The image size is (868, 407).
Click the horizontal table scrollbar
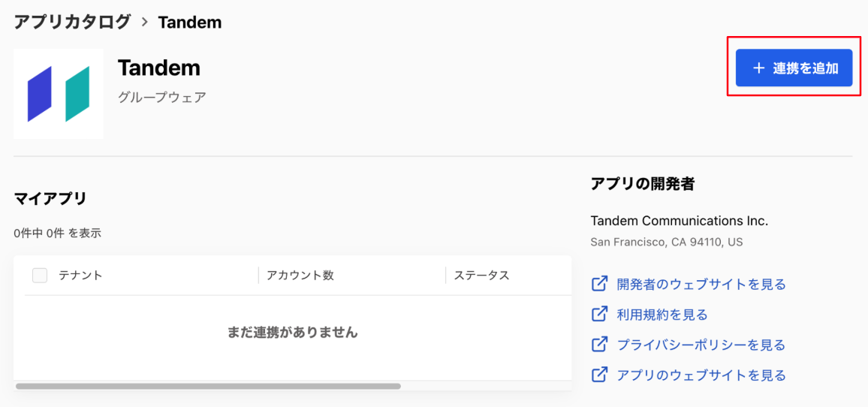[x=208, y=386]
